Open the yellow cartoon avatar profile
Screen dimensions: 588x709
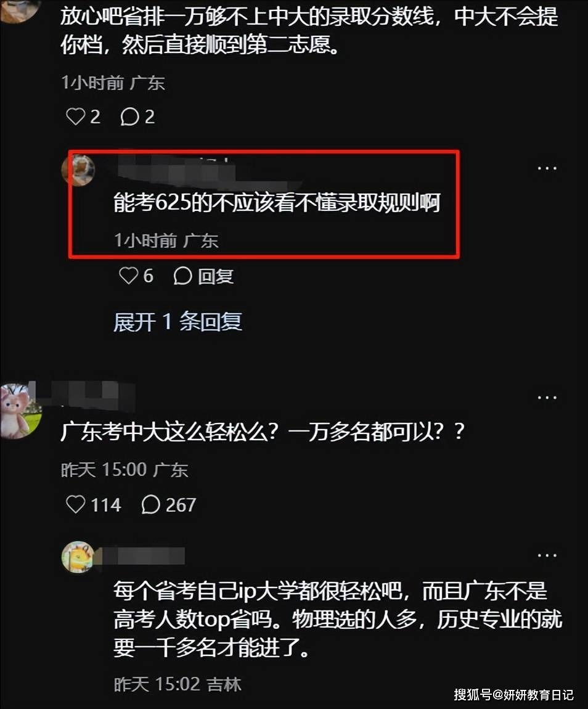click(78, 557)
